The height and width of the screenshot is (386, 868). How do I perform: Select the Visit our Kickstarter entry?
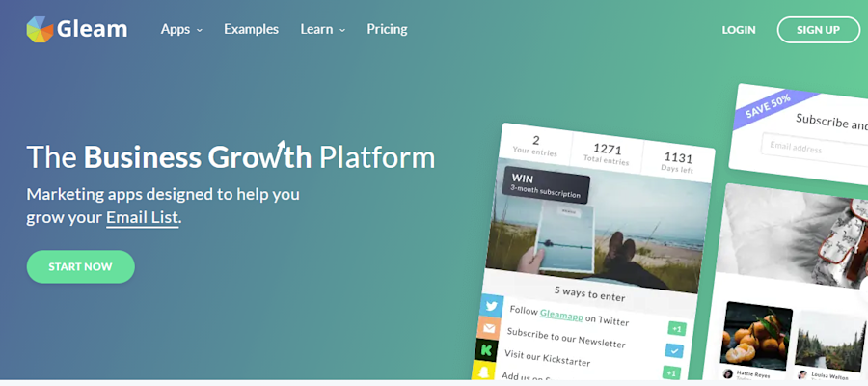[x=547, y=357]
